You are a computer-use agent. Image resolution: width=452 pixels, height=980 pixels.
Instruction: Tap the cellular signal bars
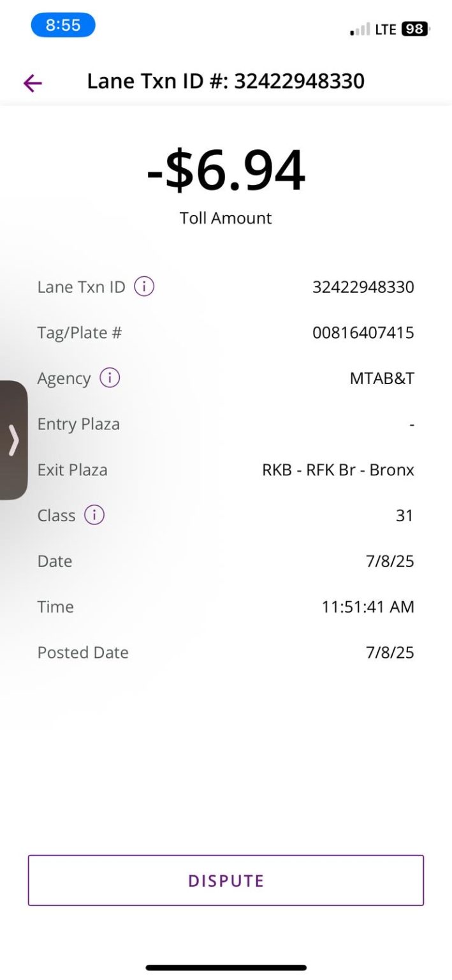tap(360, 29)
